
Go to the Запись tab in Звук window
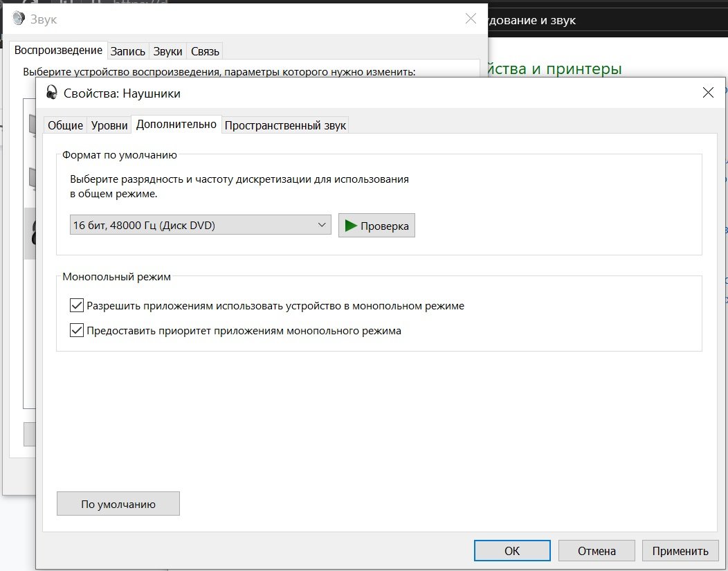128,51
